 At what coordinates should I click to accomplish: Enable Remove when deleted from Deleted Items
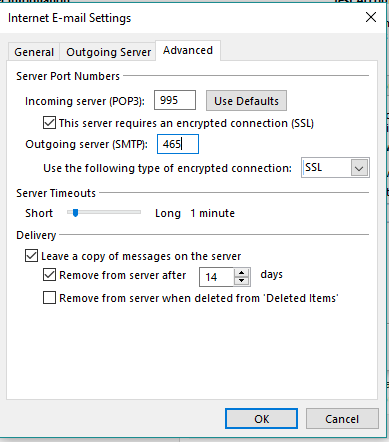(49, 298)
